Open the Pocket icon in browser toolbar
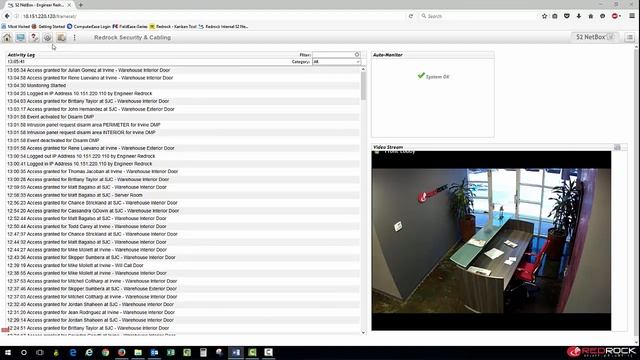 coord(567,16)
